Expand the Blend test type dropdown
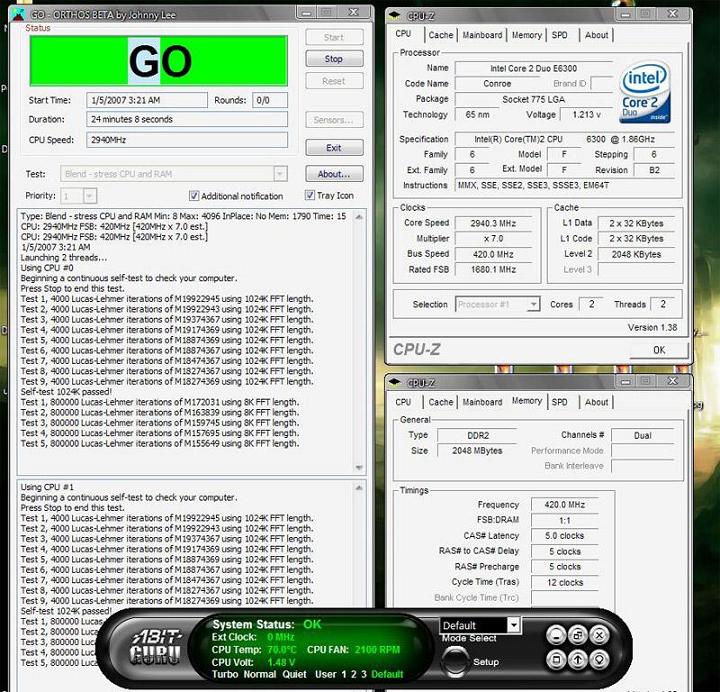Viewport: 720px width, 692px height. click(280, 174)
